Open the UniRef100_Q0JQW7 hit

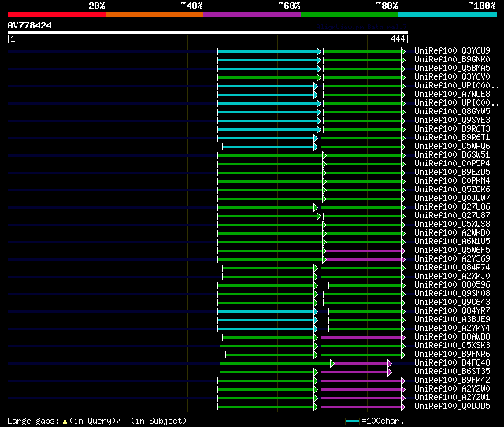click(x=452, y=198)
